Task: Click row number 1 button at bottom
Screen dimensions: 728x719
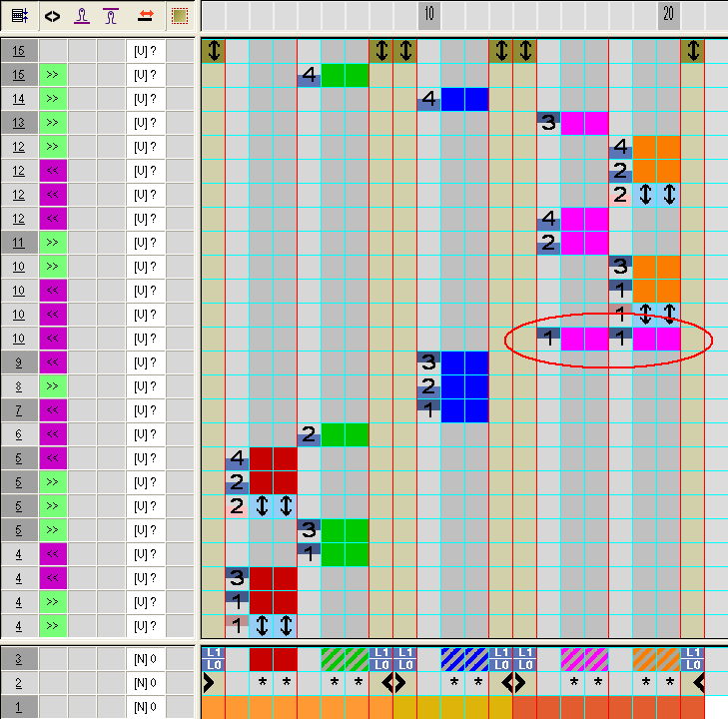Action: (19, 707)
